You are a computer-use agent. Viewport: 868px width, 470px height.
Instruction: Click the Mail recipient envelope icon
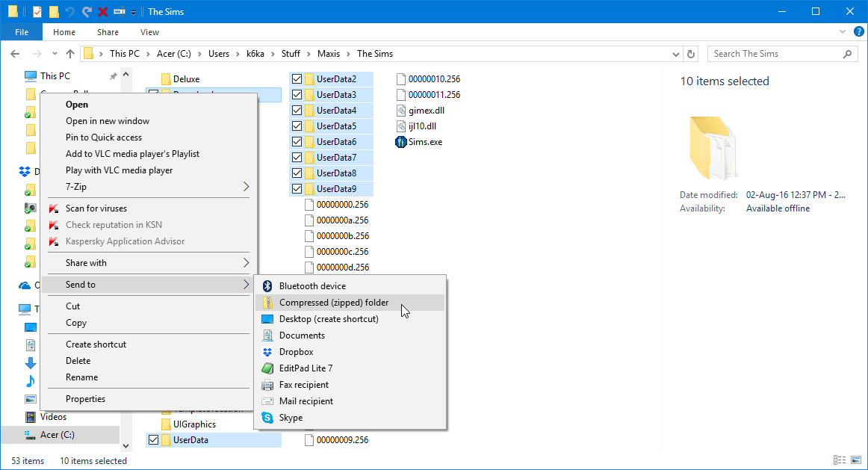(267, 401)
